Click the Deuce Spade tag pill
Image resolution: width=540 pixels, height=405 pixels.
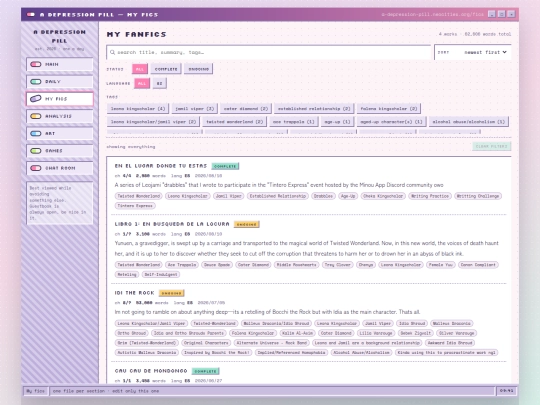click(217, 265)
